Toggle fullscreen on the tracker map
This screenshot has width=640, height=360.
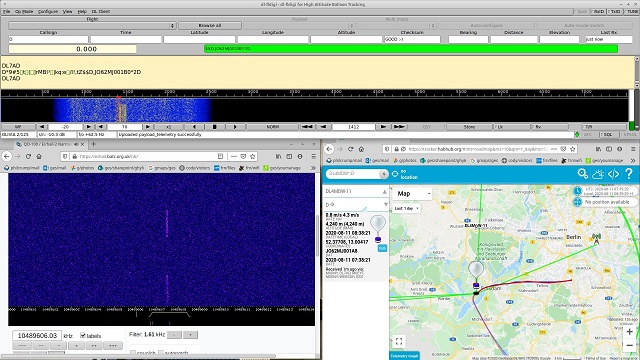[x=399, y=341]
